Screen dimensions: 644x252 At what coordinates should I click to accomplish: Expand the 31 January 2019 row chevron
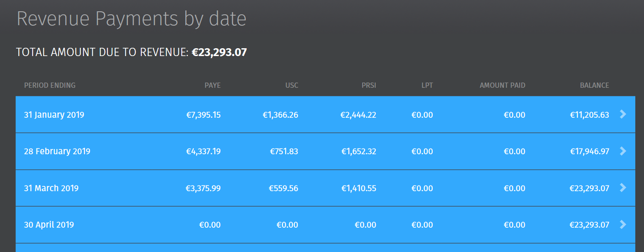623,114
